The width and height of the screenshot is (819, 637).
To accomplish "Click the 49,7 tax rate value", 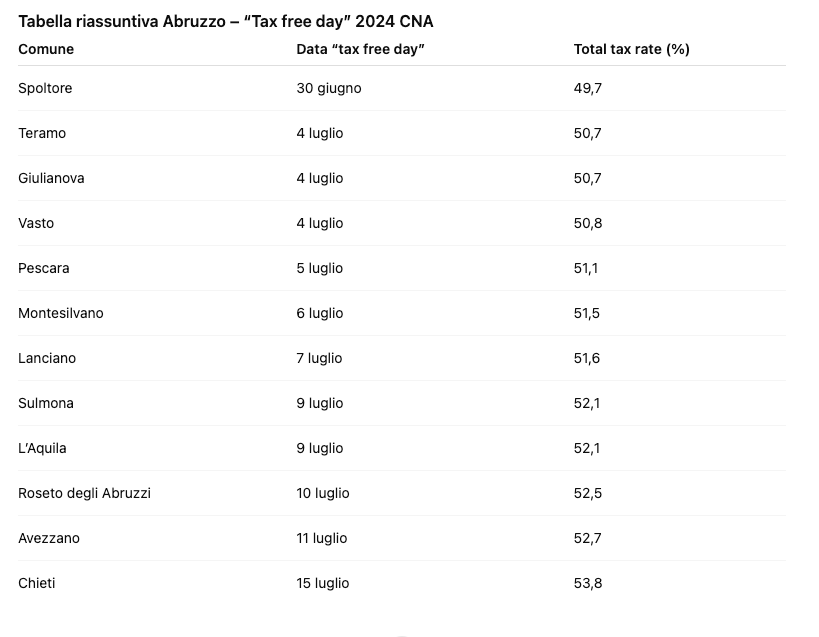I will click(588, 88).
